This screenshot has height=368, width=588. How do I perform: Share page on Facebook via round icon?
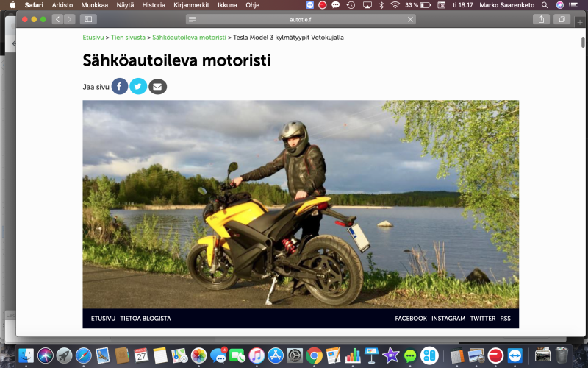tap(120, 87)
